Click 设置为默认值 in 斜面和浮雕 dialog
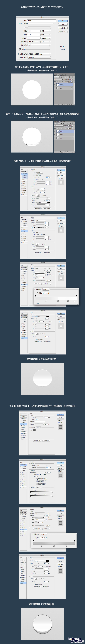 38,208
